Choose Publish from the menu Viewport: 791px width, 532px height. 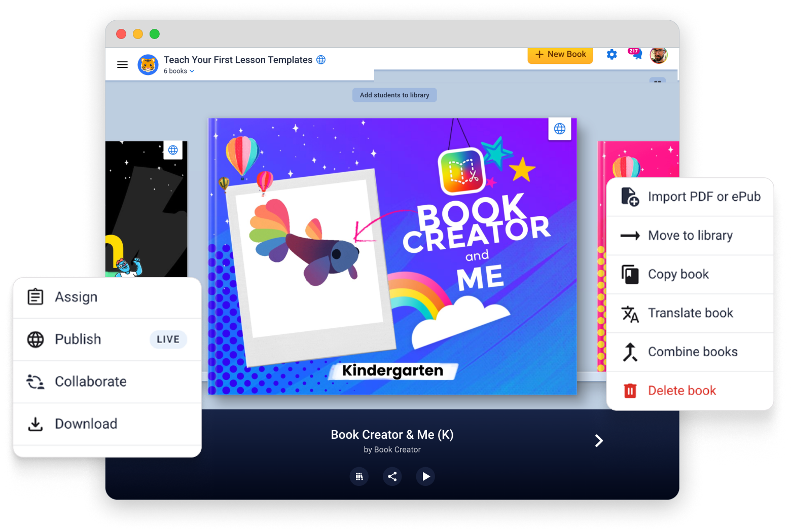107,339
